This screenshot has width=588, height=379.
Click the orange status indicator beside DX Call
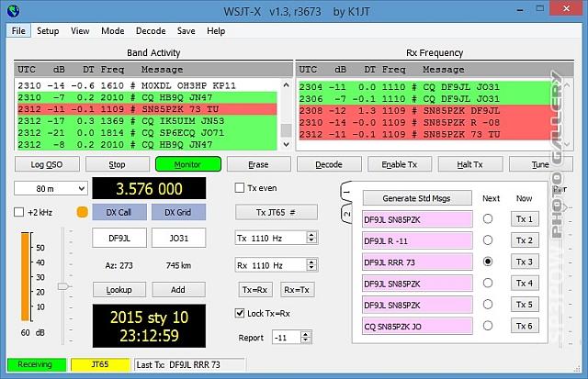pos(82,212)
